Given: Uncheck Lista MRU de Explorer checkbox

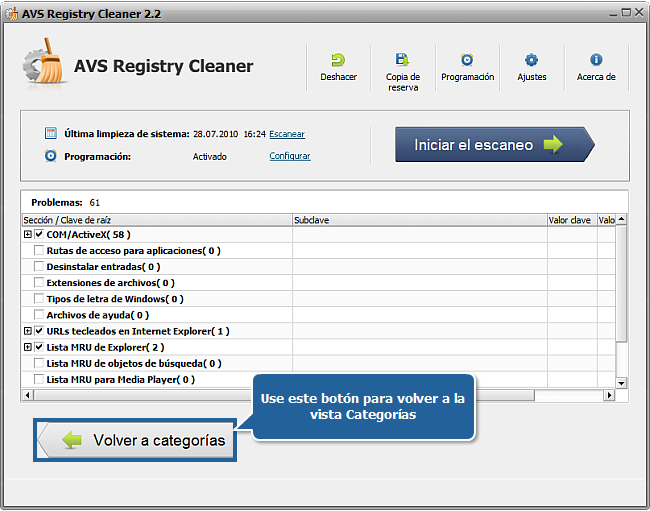Looking at the screenshot, I should (39, 347).
